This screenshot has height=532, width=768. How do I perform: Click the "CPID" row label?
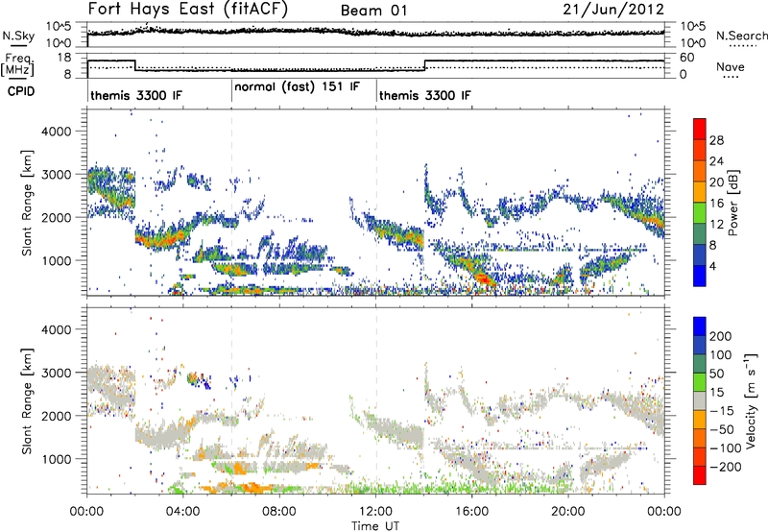click(21, 91)
